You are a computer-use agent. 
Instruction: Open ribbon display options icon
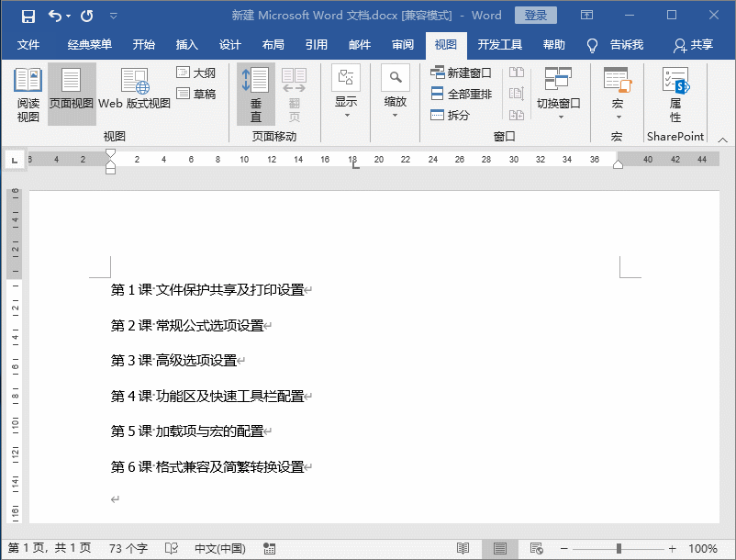586,15
